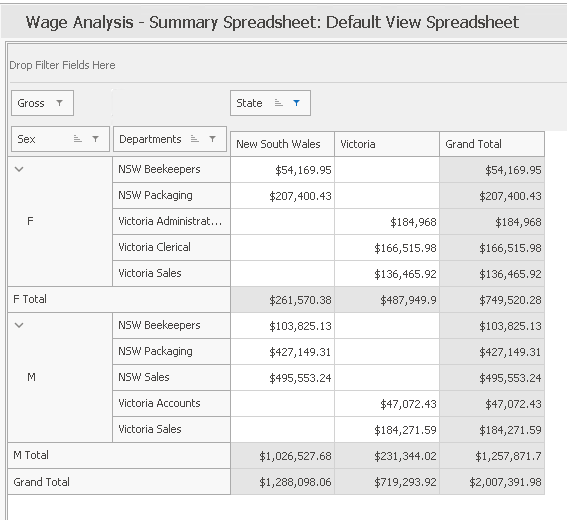The image size is (567, 520).
Task: Click the $427,149.31 New South Wales cell
Action: pyautogui.click(x=282, y=352)
